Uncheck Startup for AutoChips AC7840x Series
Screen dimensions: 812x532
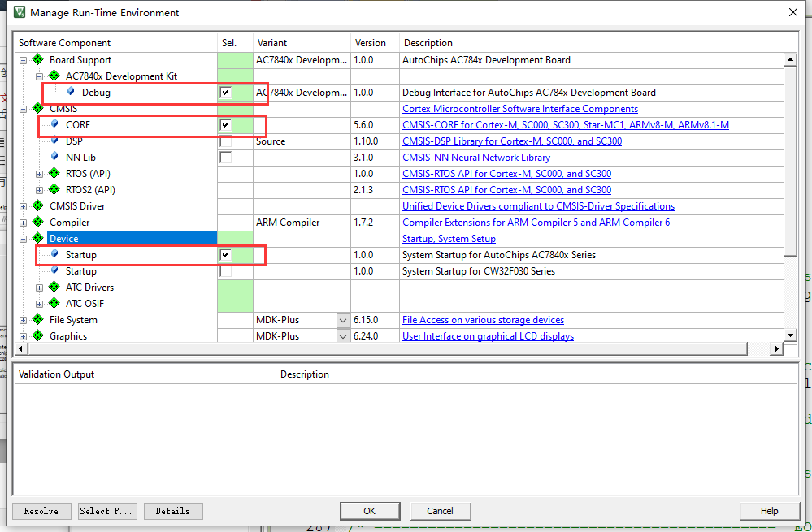226,254
